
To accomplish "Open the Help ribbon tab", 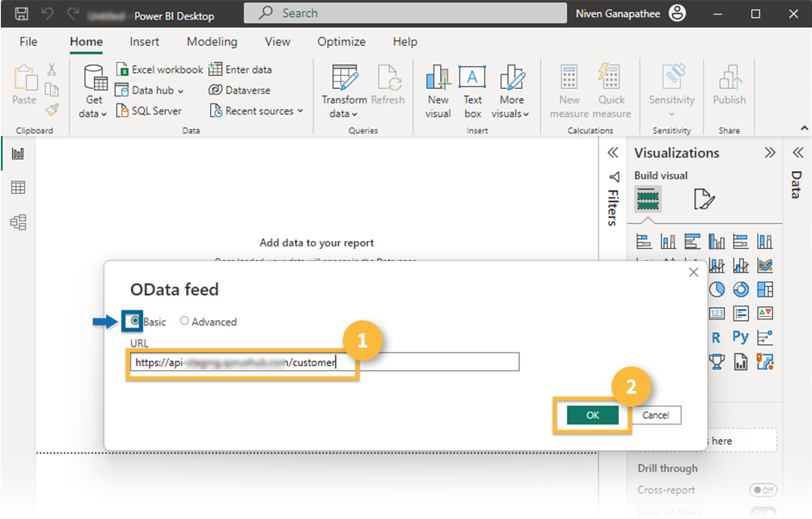I will [405, 41].
